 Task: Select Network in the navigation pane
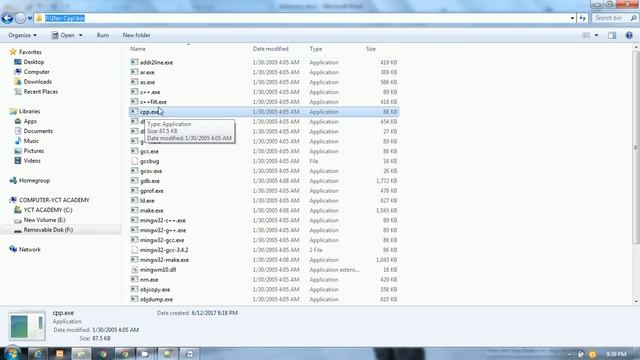coord(29,249)
